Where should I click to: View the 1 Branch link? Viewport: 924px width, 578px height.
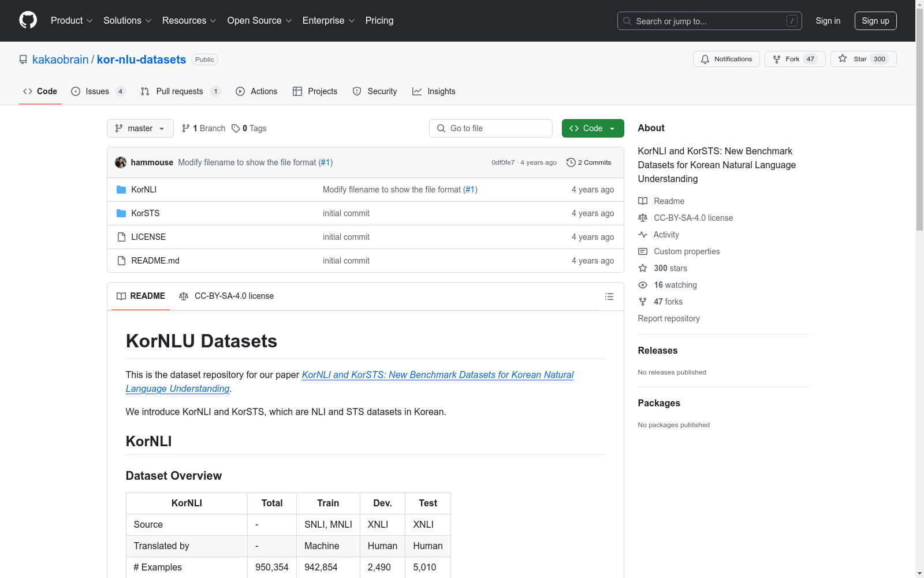[x=203, y=128]
